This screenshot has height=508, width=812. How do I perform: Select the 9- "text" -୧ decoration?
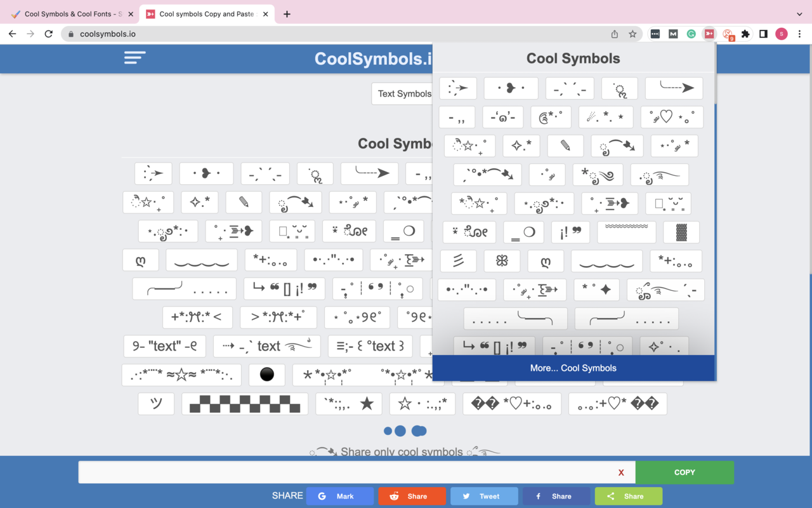(164, 346)
